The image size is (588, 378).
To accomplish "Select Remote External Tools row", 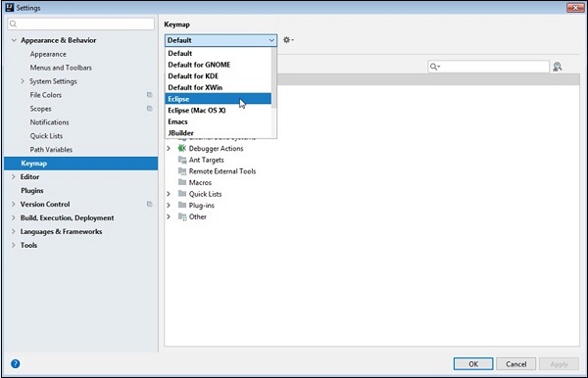I will coord(222,171).
